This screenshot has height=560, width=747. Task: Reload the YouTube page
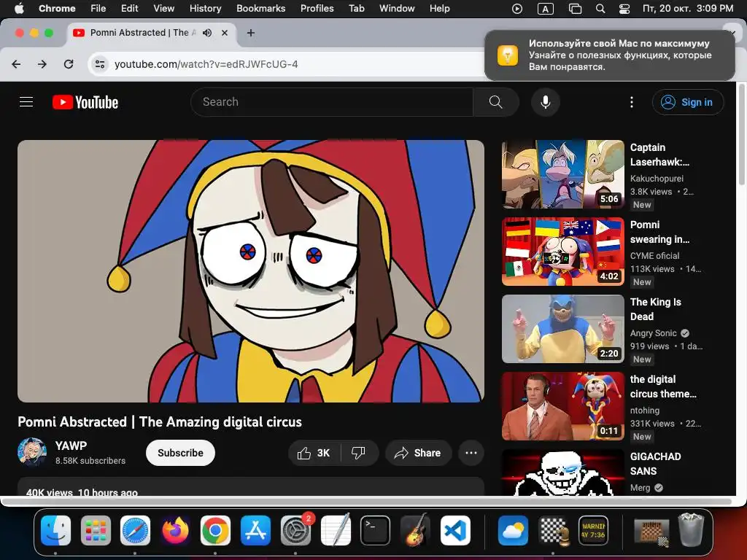pos(69,64)
